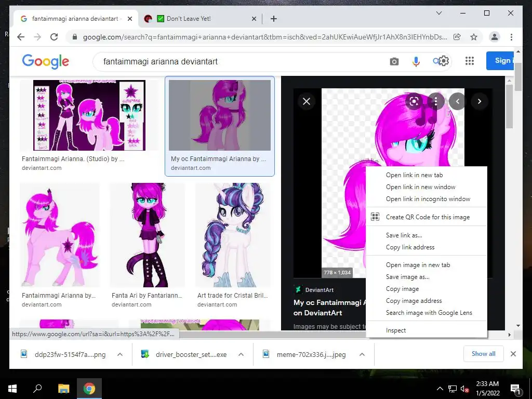
Task: Click the Google logo
Action: [46, 61]
